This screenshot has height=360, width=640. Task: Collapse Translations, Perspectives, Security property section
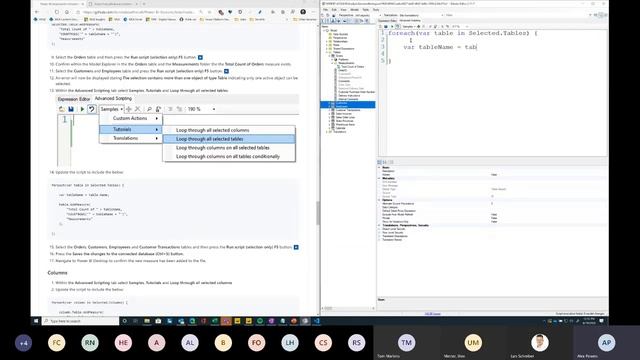(379, 225)
